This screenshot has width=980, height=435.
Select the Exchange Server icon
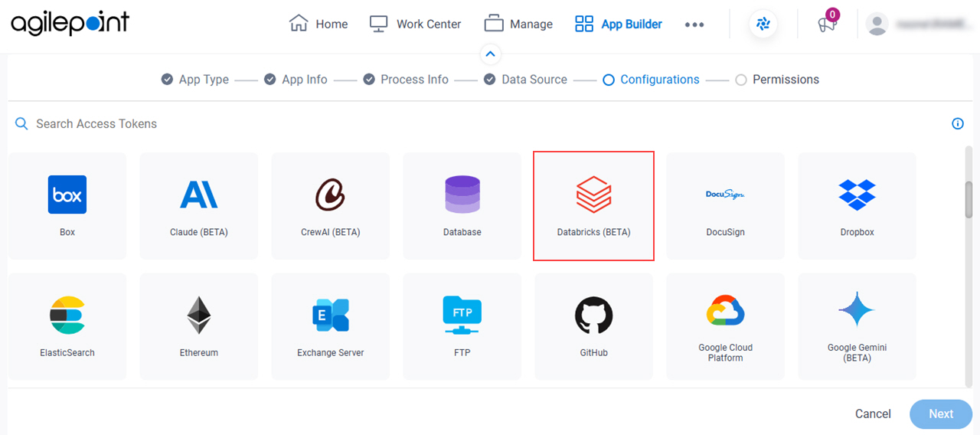click(331, 316)
